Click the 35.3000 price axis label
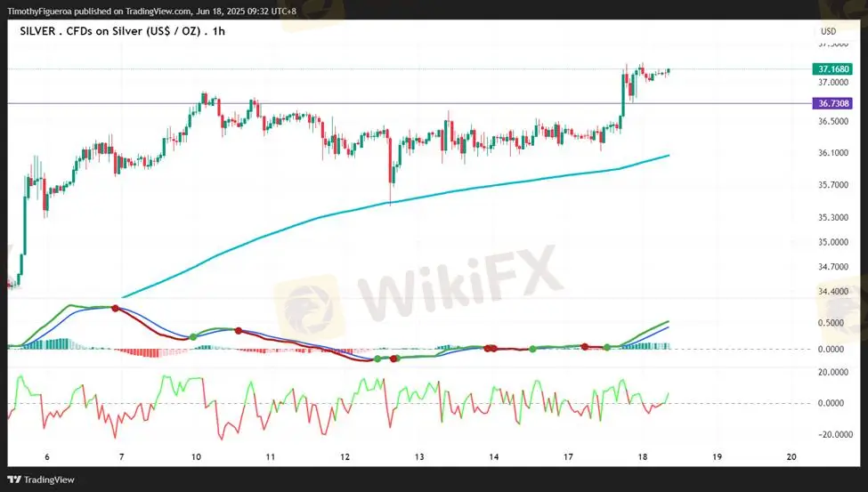Screen dimensions: 868x492 click(x=833, y=217)
